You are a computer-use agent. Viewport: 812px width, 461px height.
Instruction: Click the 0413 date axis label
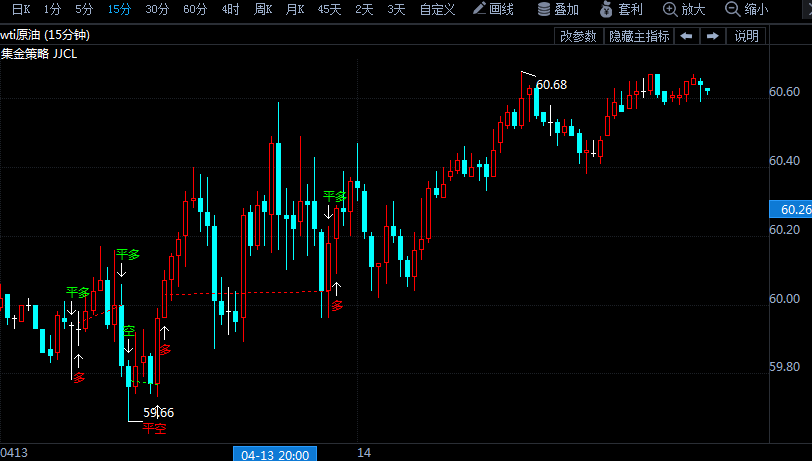tap(14, 453)
